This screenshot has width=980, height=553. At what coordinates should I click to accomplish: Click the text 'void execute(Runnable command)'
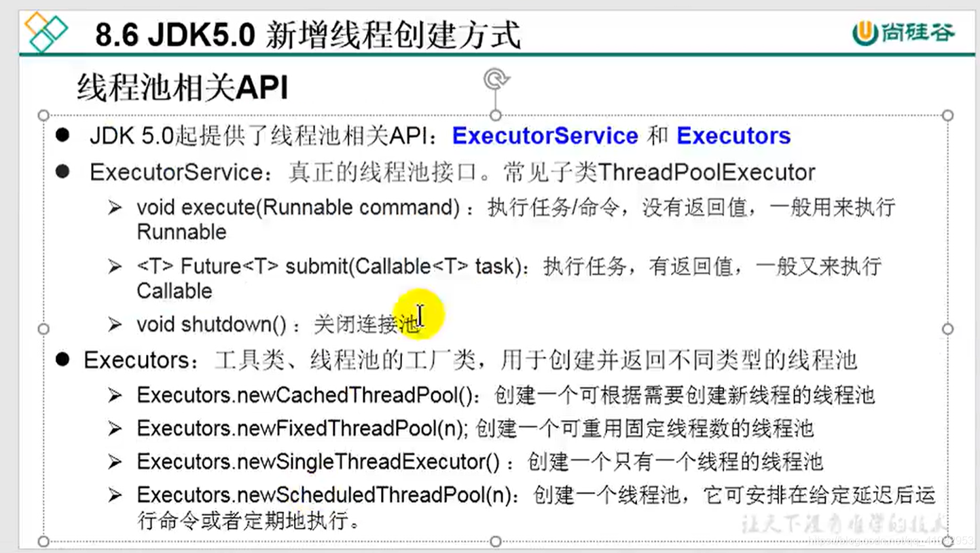click(x=298, y=207)
